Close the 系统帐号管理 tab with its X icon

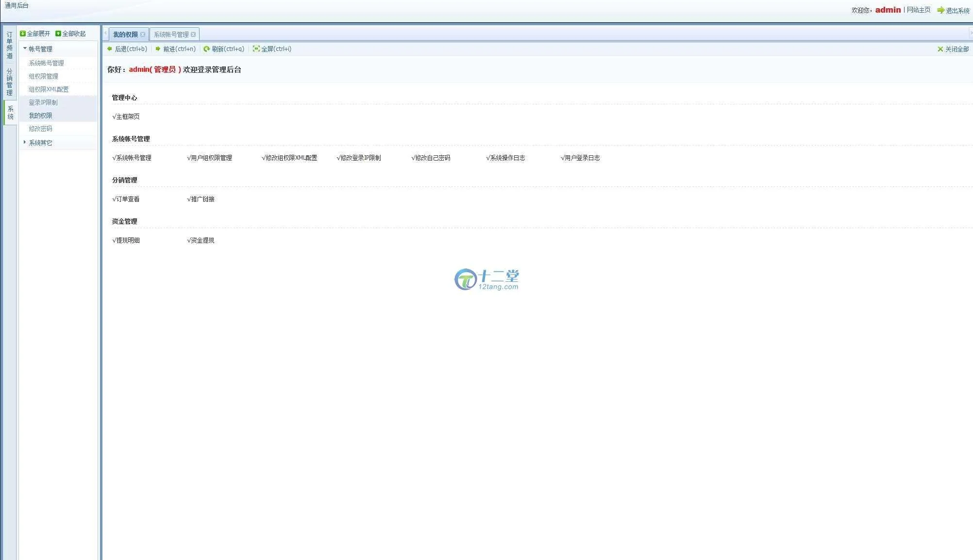pyautogui.click(x=193, y=34)
